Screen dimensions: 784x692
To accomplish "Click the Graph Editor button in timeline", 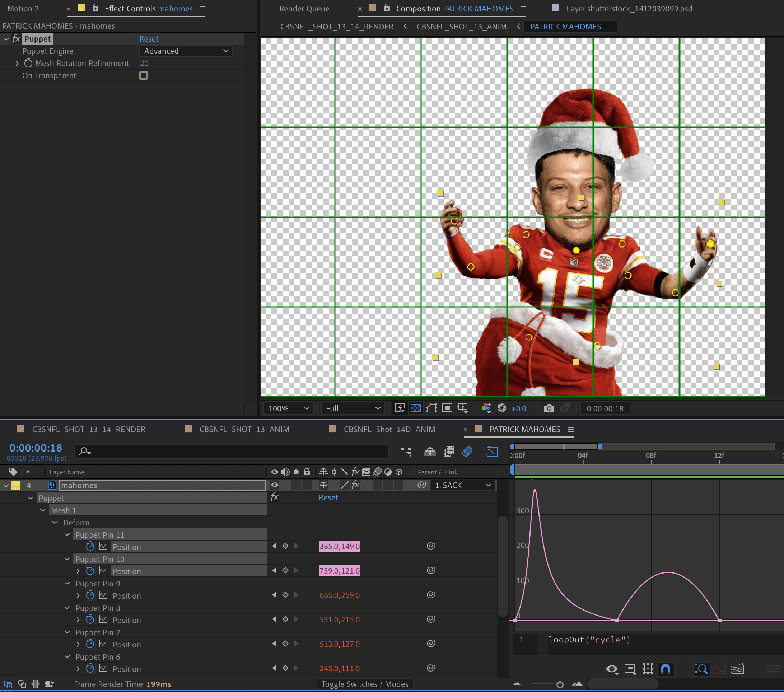I will 491,452.
